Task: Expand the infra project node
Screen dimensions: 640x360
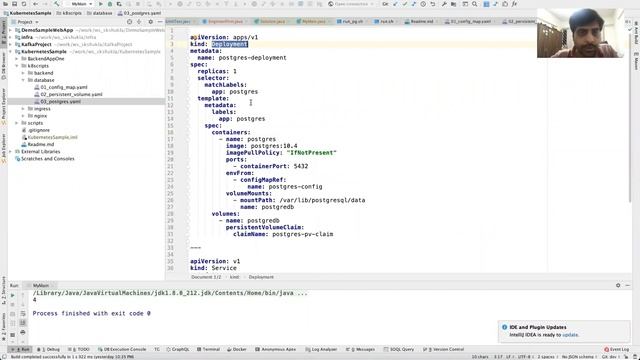Action: (x=11, y=37)
